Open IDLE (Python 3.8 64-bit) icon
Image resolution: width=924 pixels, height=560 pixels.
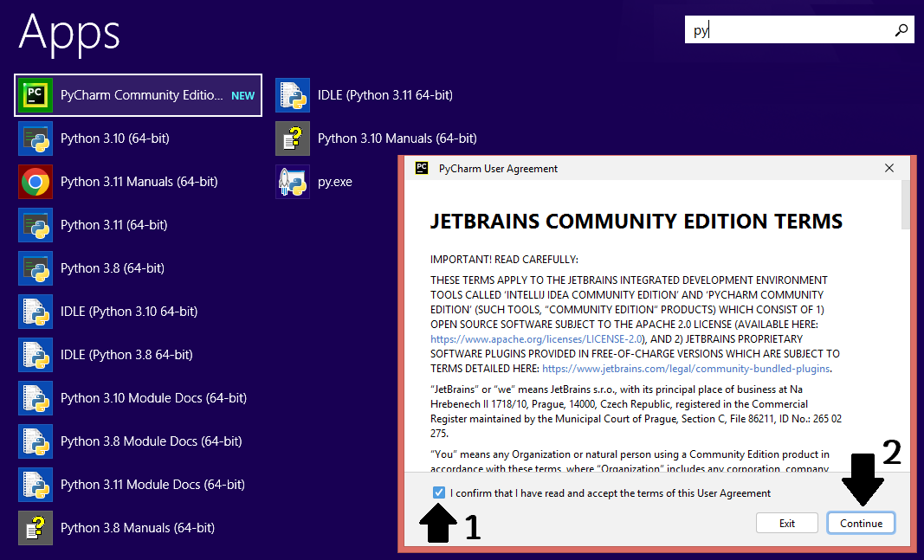point(36,355)
